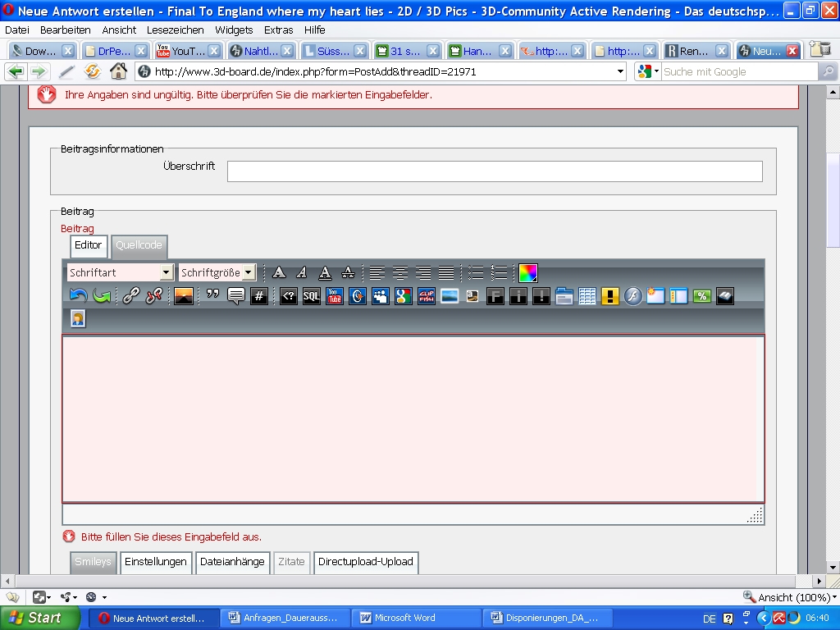
Task: Insert Clipfish video icon
Action: click(x=427, y=295)
